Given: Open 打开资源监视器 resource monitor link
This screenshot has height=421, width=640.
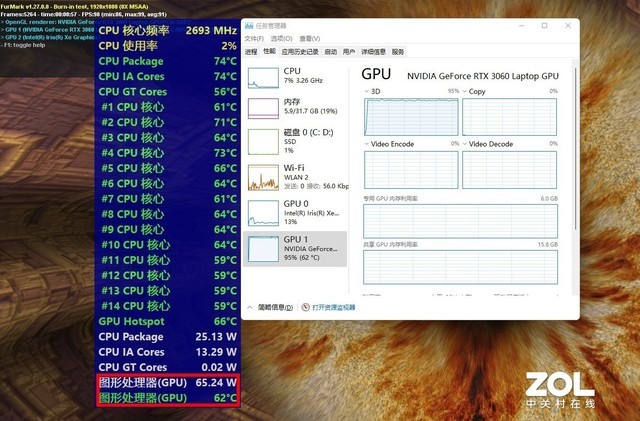Looking at the screenshot, I should coord(334,307).
